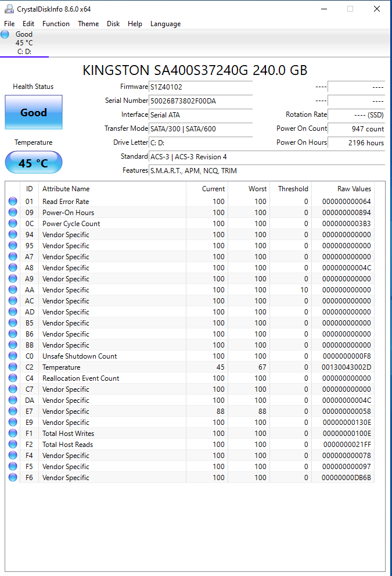Click status orb of attribute ID A8
The width and height of the screenshot is (392, 576).
point(13,267)
